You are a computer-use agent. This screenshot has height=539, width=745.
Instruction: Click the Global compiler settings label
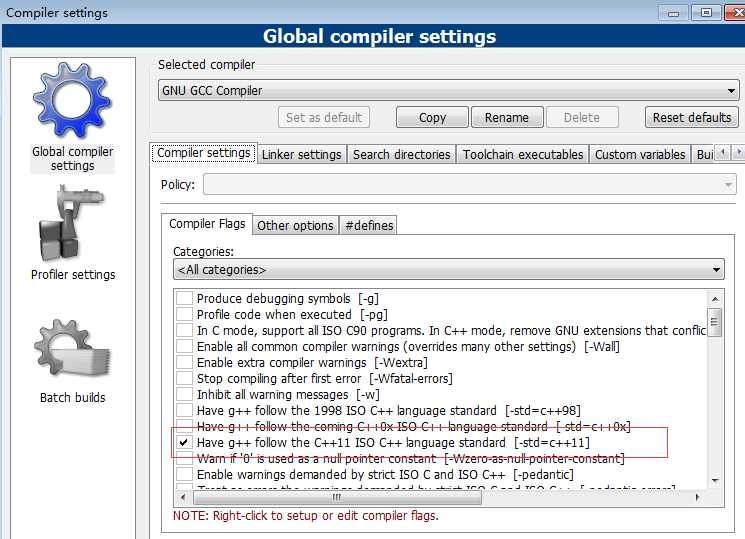(73, 159)
